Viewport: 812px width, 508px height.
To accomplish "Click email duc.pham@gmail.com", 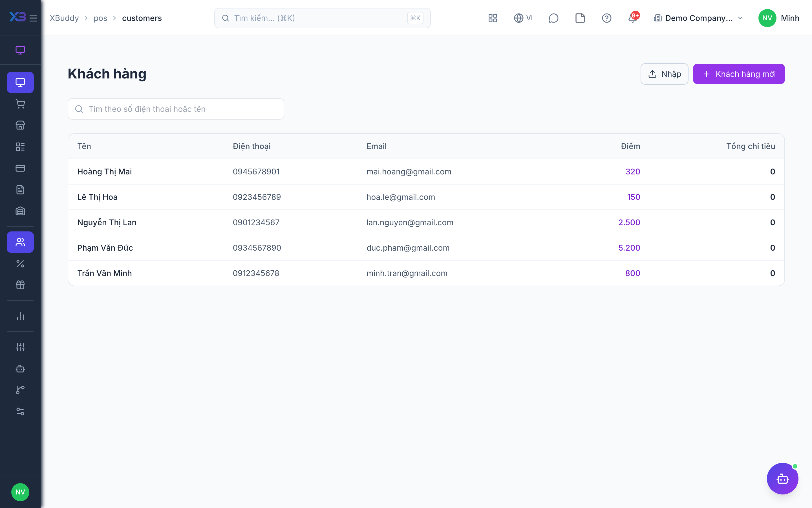I will (x=408, y=248).
